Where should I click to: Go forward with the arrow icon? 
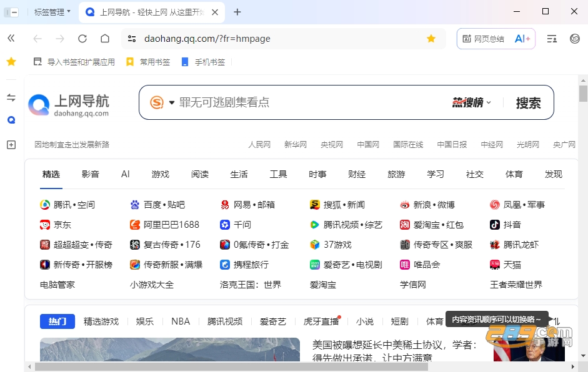[x=60, y=39]
